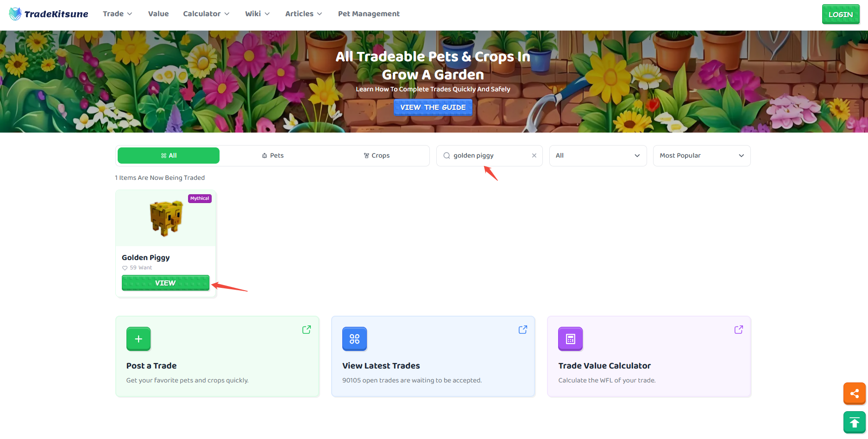This screenshot has height=439, width=868.
Task: Open View Latest Trades external link icon
Action: 523,330
